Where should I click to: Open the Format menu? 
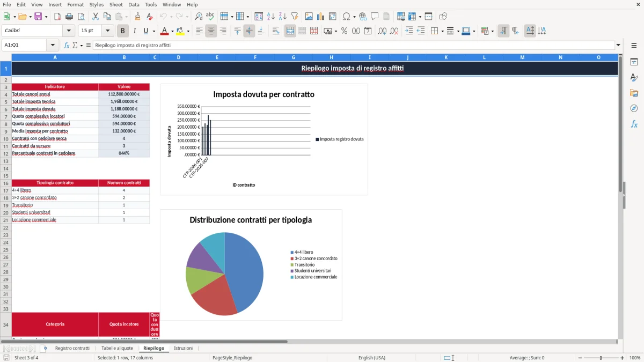[x=76, y=4]
